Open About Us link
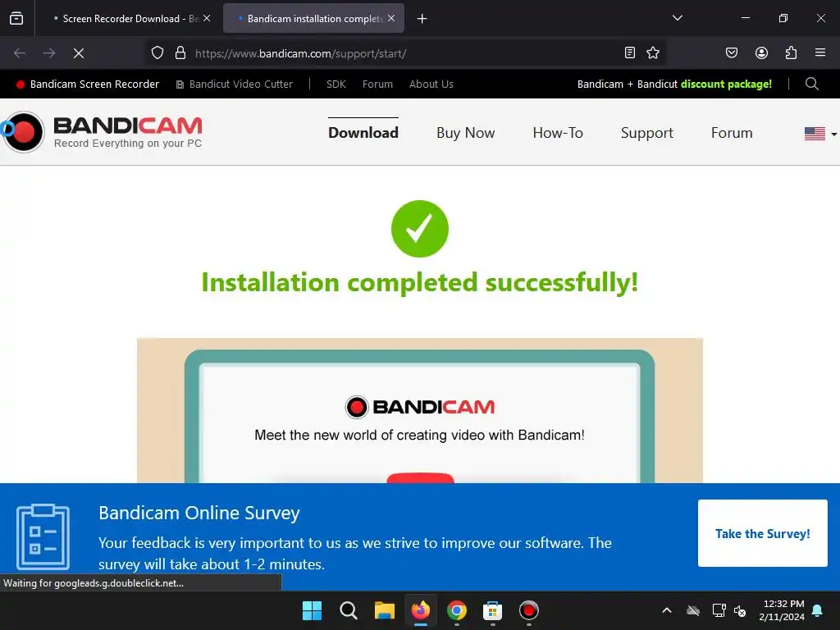This screenshot has height=630, width=840. tap(431, 84)
